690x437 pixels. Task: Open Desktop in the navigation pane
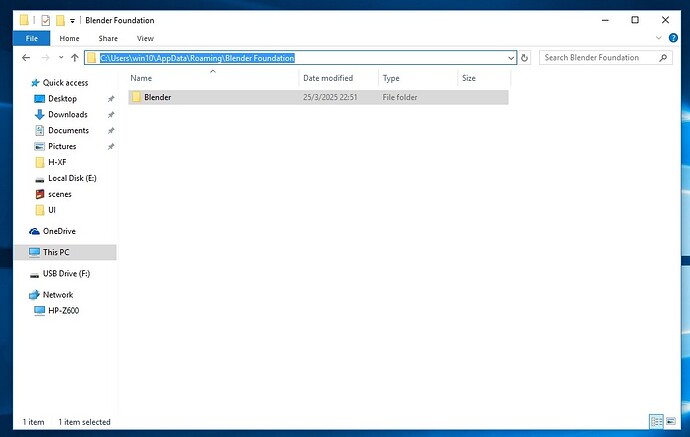click(62, 99)
